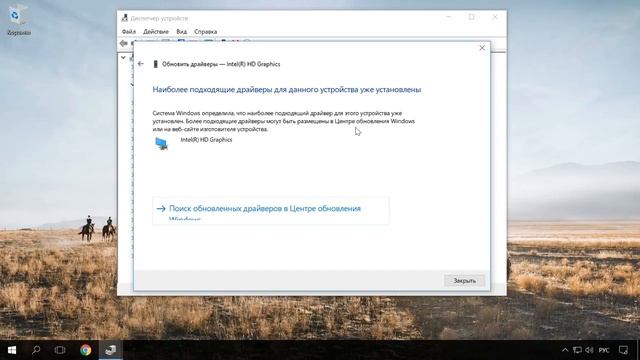
Task: Maximize the Device Manager window
Action: (471, 17)
